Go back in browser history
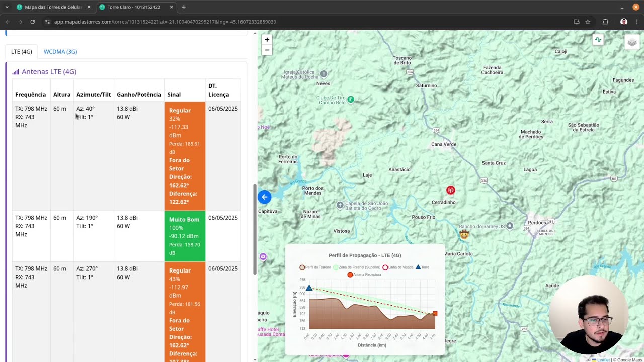The height and width of the screenshot is (362, 644). (8, 22)
